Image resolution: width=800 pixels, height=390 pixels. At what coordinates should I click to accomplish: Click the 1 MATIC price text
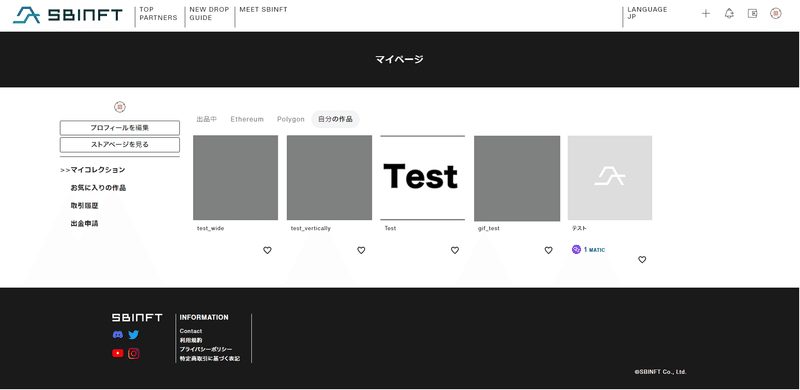[x=594, y=250]
